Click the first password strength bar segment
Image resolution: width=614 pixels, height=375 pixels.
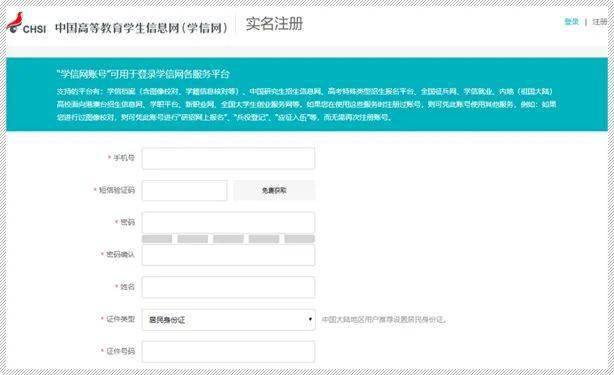point(157,239)
